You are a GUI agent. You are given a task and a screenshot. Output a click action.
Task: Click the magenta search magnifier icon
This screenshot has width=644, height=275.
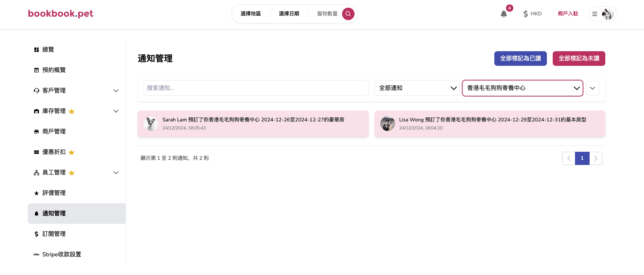coord(348,14)
